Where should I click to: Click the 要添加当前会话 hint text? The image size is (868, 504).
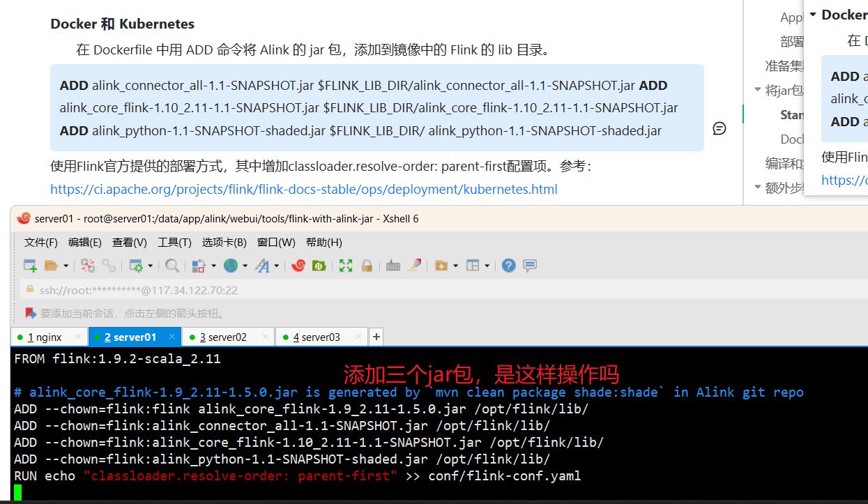click(132, 313)
